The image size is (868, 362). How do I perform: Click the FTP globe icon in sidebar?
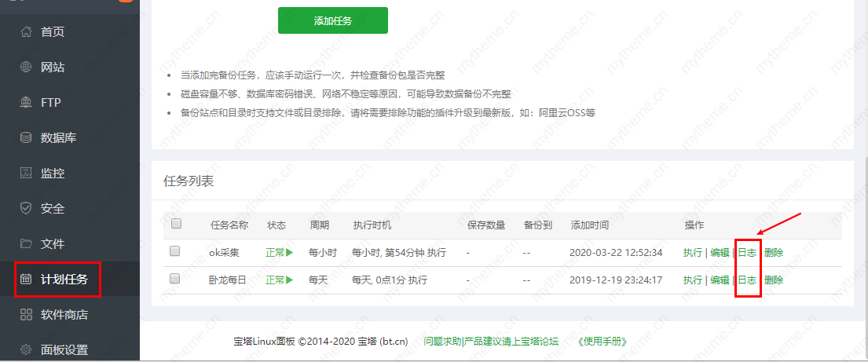(26, 103)
